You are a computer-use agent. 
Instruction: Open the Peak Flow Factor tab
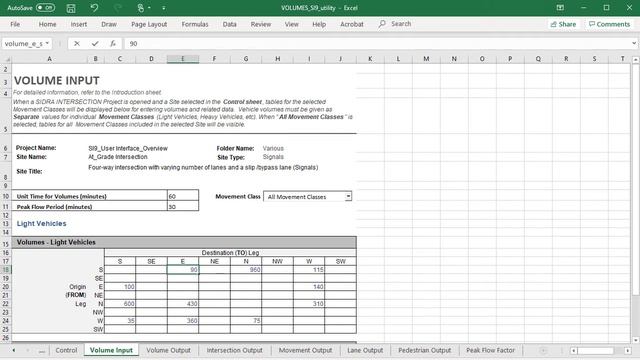(490, 350)
